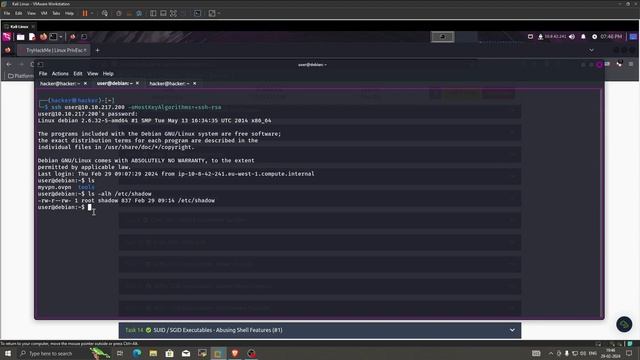Switch to first hacker@hacker terminal tab
The height and width of the screenshot is (360, 640).
pyautogui.click(x=60, y=83)
